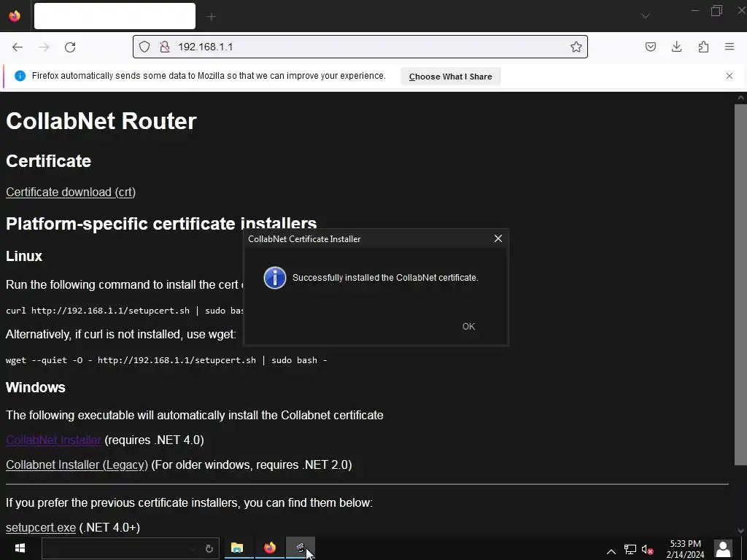Click the user avatar icon in taskbar
This screenshot has height=560, width=747.
point(723,548)
